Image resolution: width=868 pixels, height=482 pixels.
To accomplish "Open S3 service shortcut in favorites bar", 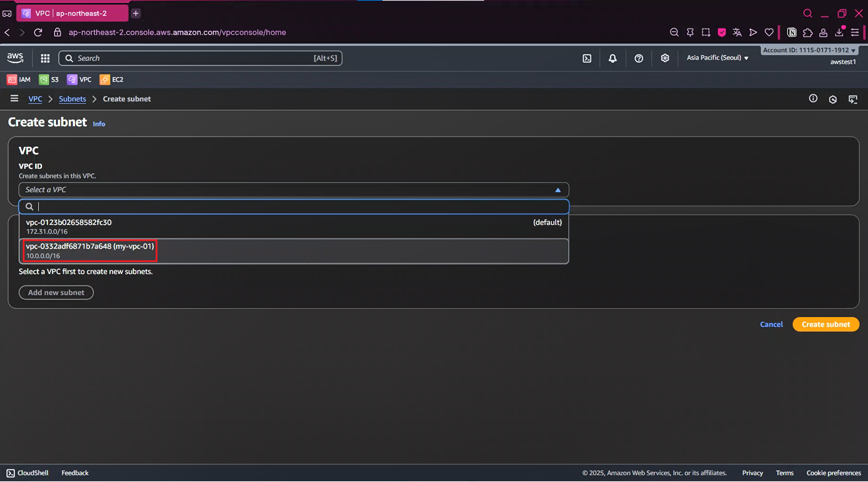I will pyautogui.click(x=49, y=80).
